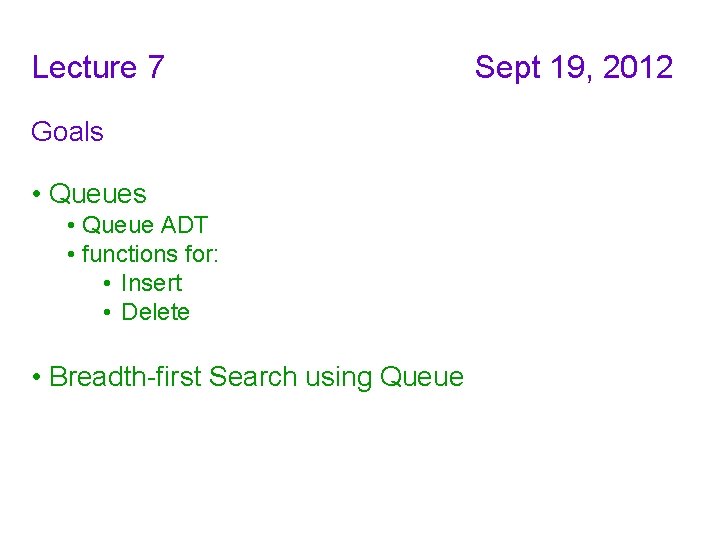
Task: Click the bullet dot before "functions for:"
Action: (71, 254)
